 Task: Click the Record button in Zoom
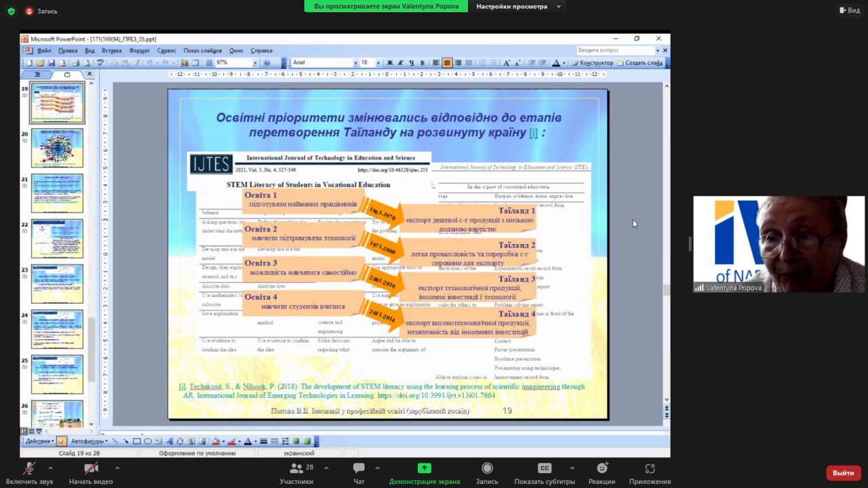coord(487,472)
